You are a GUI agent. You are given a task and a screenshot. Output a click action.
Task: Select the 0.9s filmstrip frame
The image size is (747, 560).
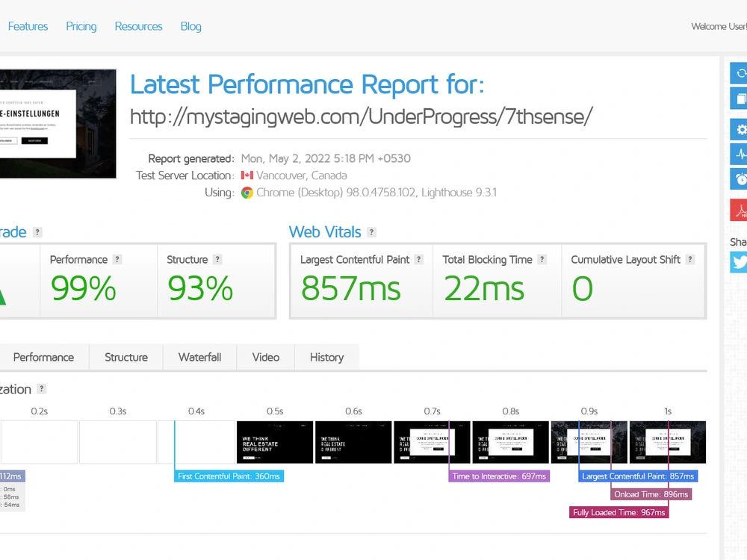point(589,442)
